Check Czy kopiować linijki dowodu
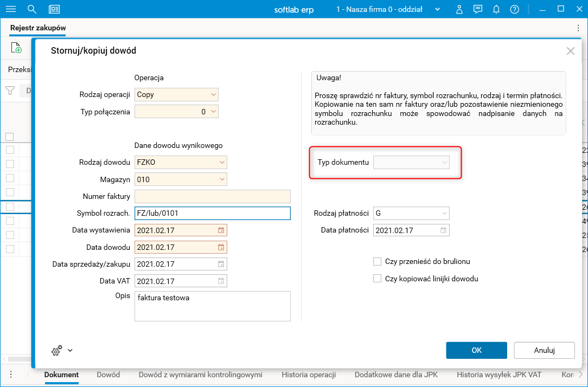 (x=378, y=279)
